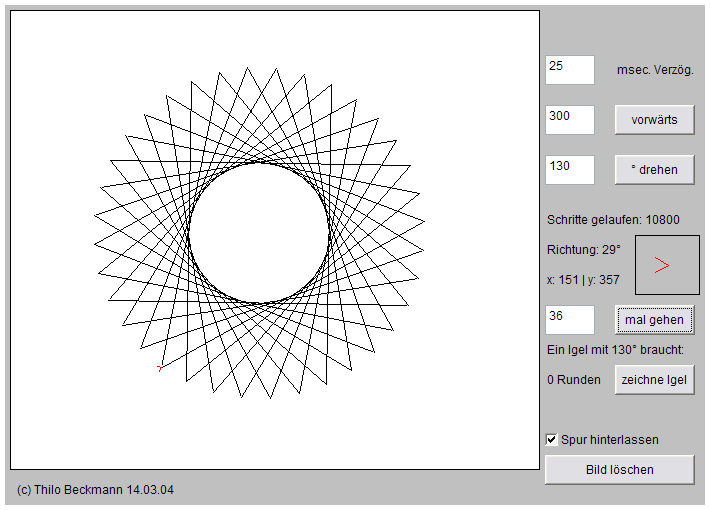Click the '(c) Thilo Beckmann 14.03.04' text

click(x=95, y=490)
